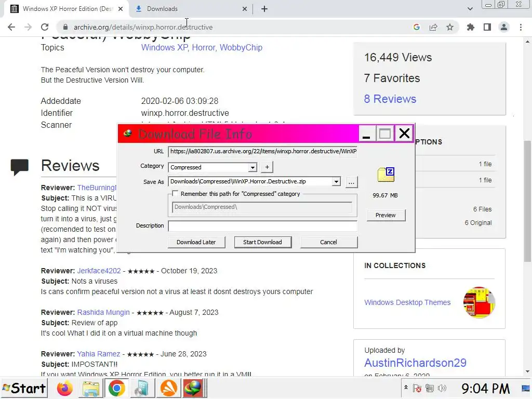Open the Start menu
This screenshot has width=532, height=399.
[24, 388]
